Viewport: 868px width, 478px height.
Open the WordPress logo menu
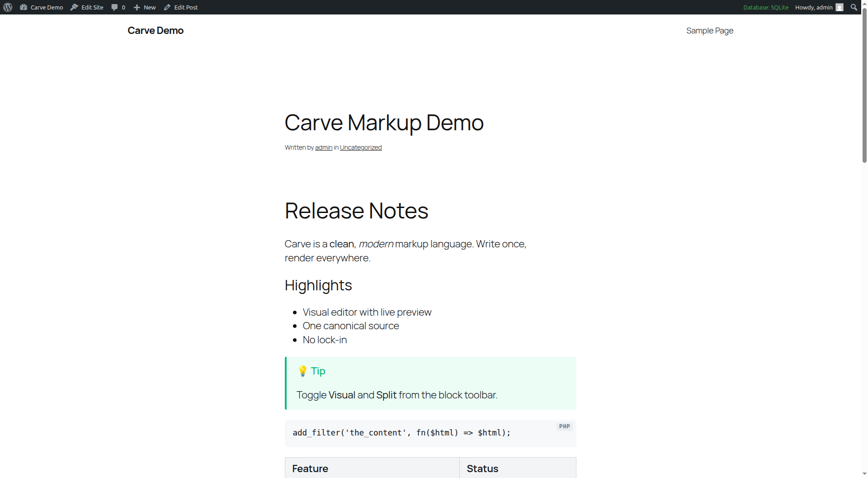pyautogui.click(x=8, y=7)
